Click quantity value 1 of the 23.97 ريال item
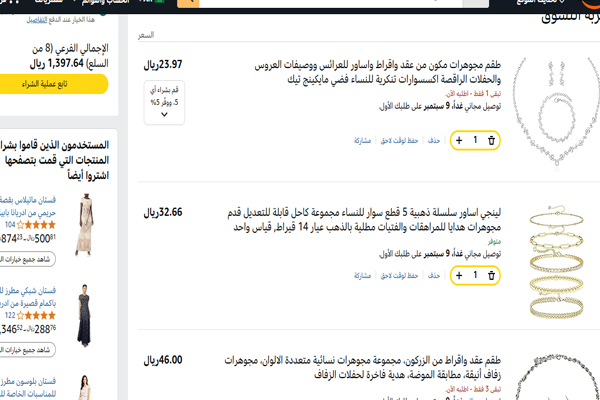Image resolution: width=600 pixels, height=400 pixels. tap(475, 140)
